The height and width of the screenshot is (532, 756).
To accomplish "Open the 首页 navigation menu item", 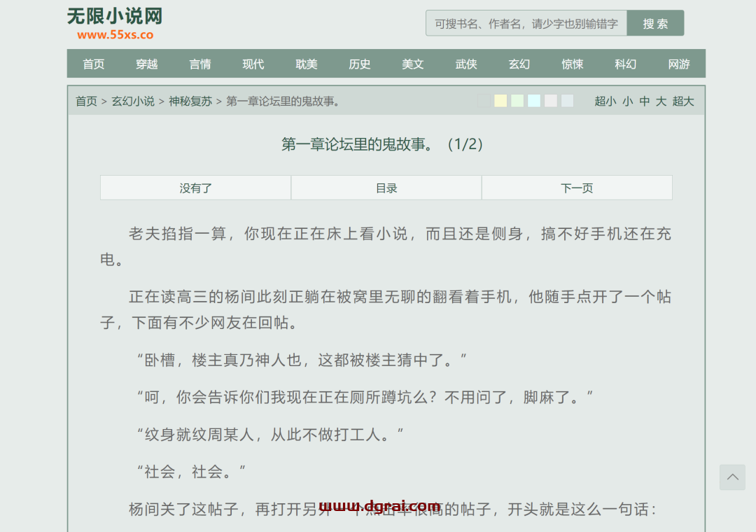I will (94, 64).
